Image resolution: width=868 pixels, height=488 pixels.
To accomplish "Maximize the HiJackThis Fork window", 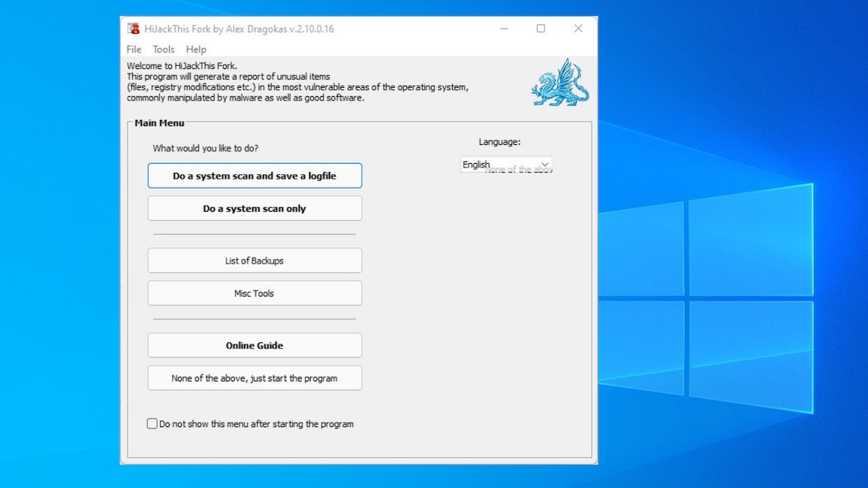I will tap(541, 29).
